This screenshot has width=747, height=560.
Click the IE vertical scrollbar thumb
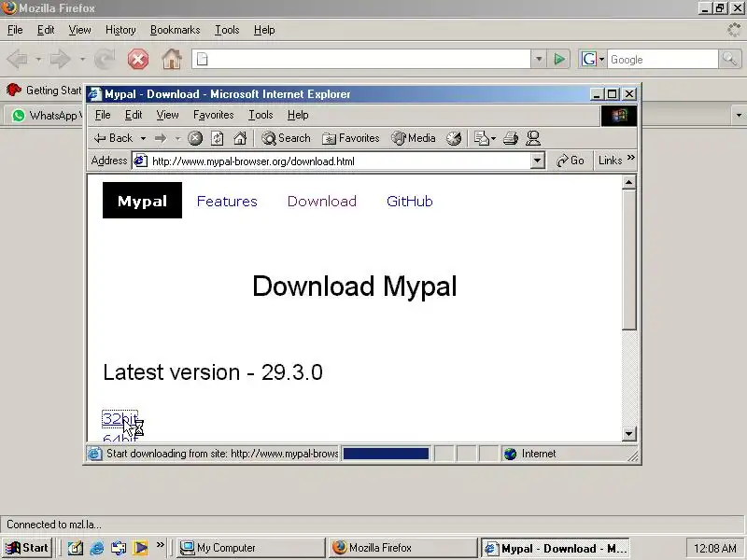628,259
